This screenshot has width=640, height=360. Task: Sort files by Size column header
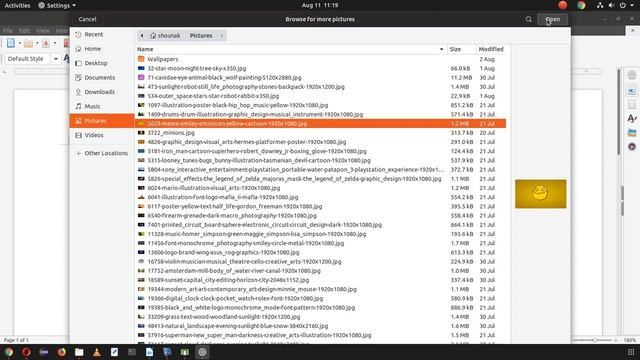pyautogui.click(x=461, y=49)
